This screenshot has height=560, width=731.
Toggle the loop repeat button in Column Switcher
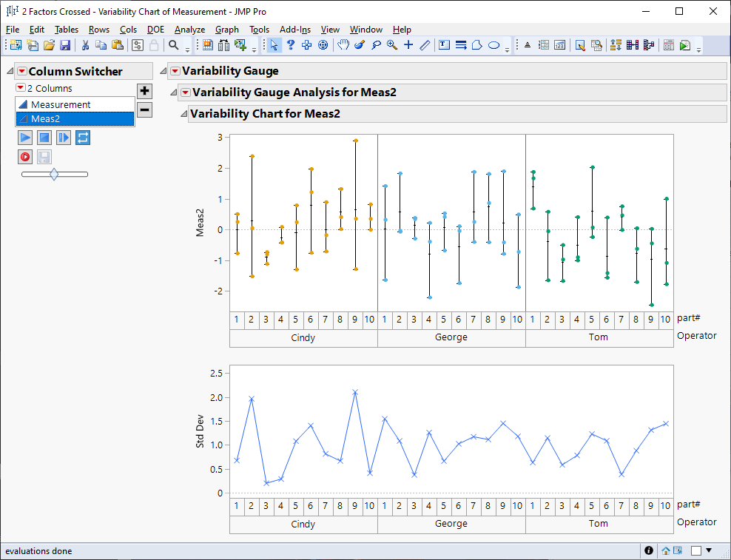coord(83,138)
